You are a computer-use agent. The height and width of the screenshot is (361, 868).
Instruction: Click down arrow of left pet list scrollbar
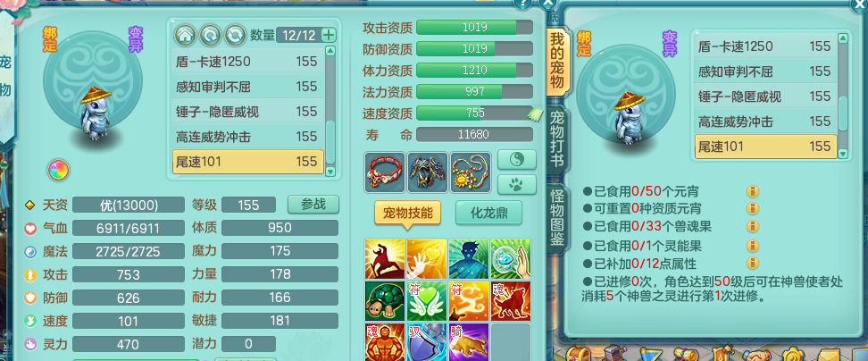(330, 172)
